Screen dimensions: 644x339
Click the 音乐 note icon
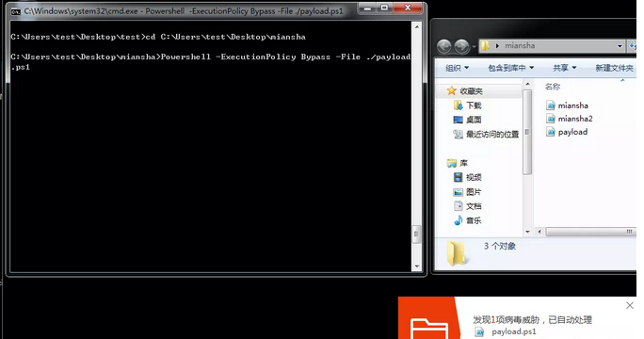(x=459, y=220)
